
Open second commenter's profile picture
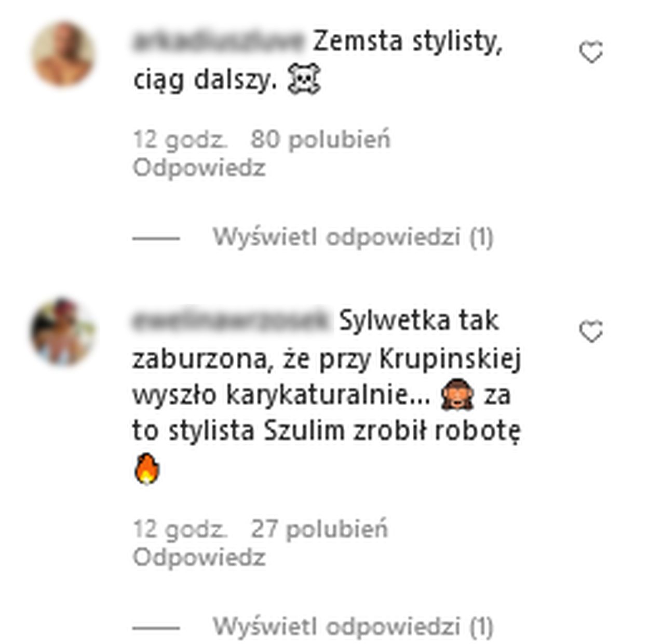click(x=63, y=332)
